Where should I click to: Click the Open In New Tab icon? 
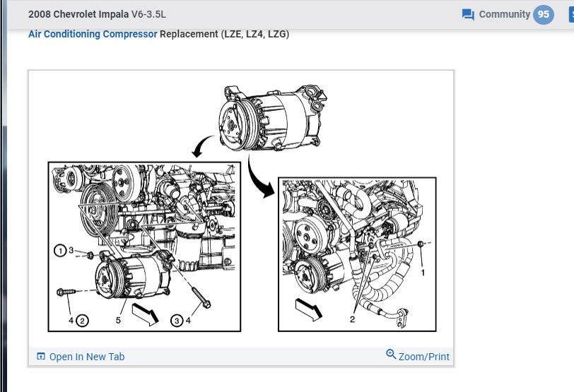pos(40,356)
